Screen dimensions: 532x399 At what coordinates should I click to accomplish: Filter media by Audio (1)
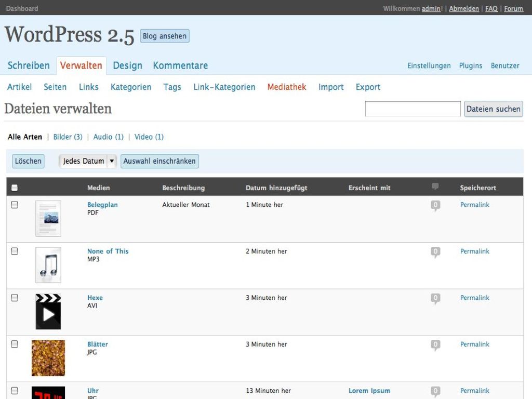[108, 137]
